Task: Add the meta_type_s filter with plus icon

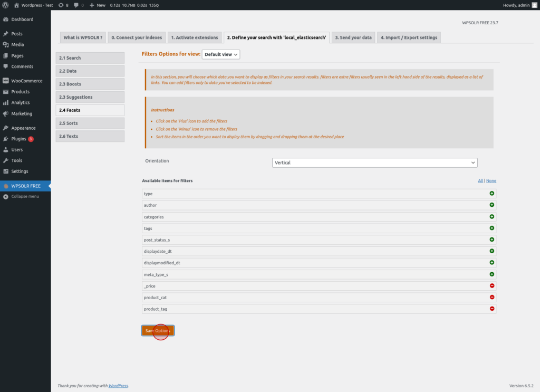Action: click(x=492, y=274)
